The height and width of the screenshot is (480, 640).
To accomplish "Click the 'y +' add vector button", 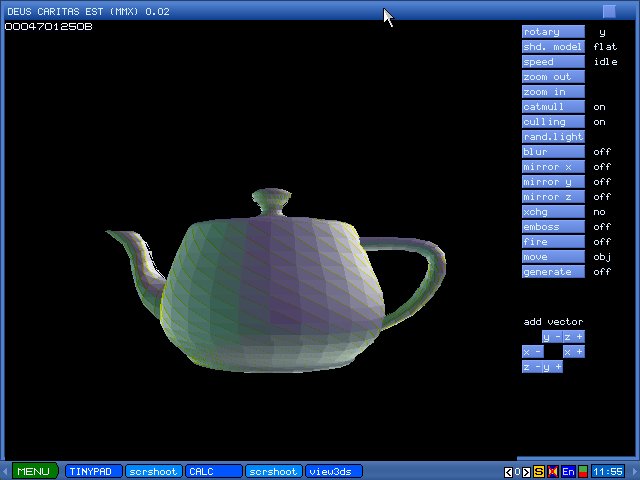I will (x=552, y=367).
